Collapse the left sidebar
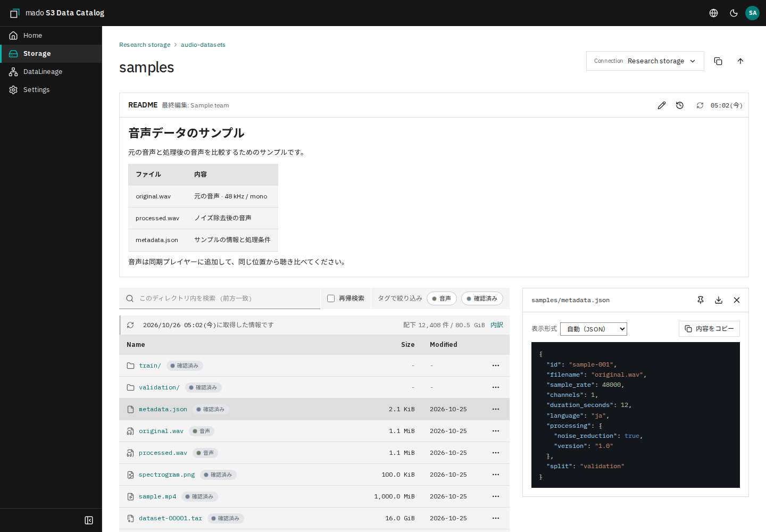 (x=89, y=520)
